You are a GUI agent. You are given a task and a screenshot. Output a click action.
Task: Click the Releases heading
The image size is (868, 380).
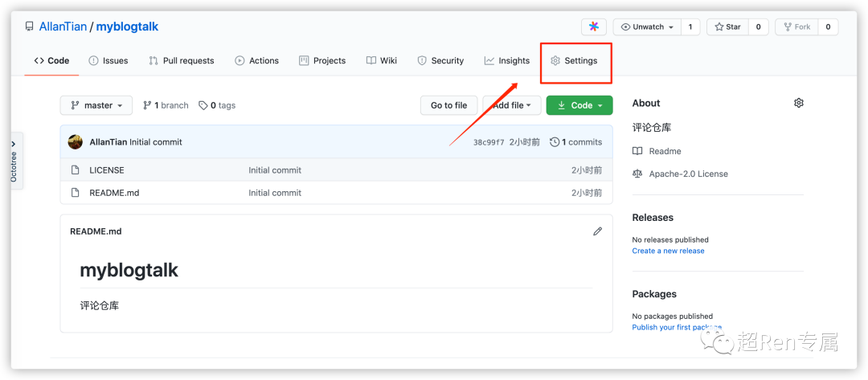[653, 218]
